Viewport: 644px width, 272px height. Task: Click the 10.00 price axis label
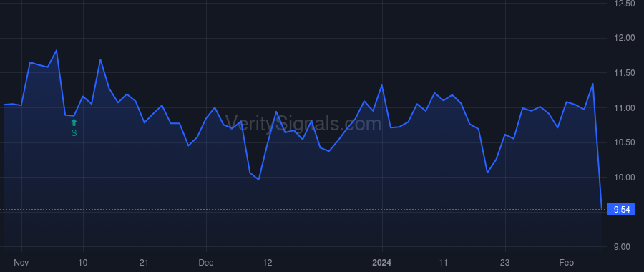click(624, 178)
